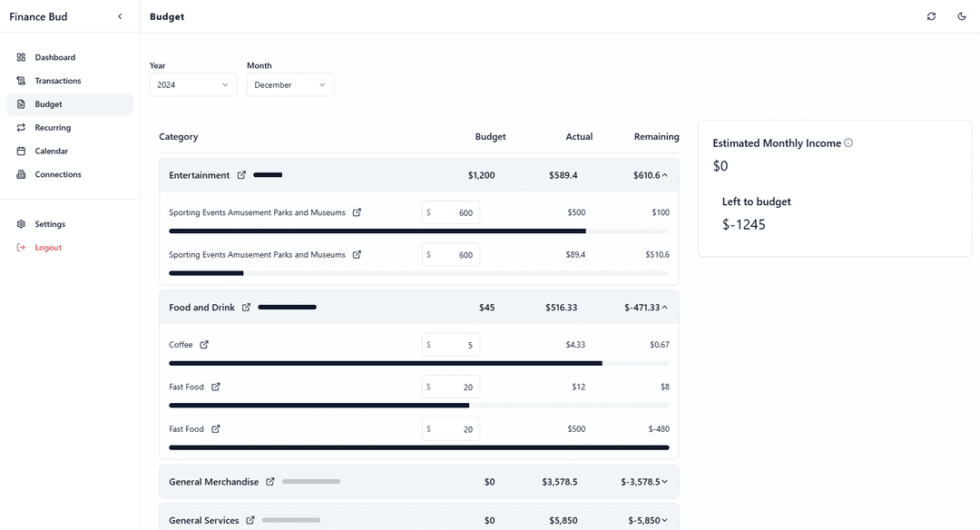
Task: Click General Merchandise actual $3,578.5
Action: click(559, 482)
